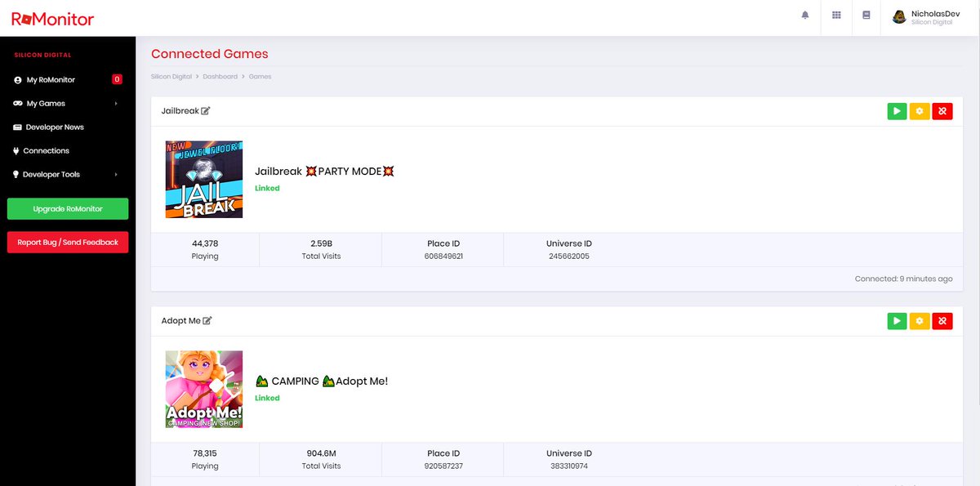980x486 pixels.
Task: Click the green play button for Adopt Me
Action: point(897,321)
